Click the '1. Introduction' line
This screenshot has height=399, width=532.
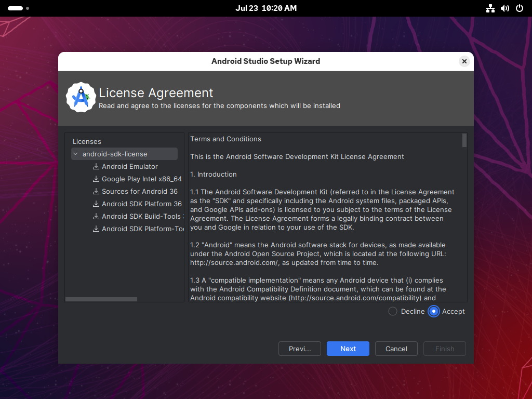(x=214, y=174)
